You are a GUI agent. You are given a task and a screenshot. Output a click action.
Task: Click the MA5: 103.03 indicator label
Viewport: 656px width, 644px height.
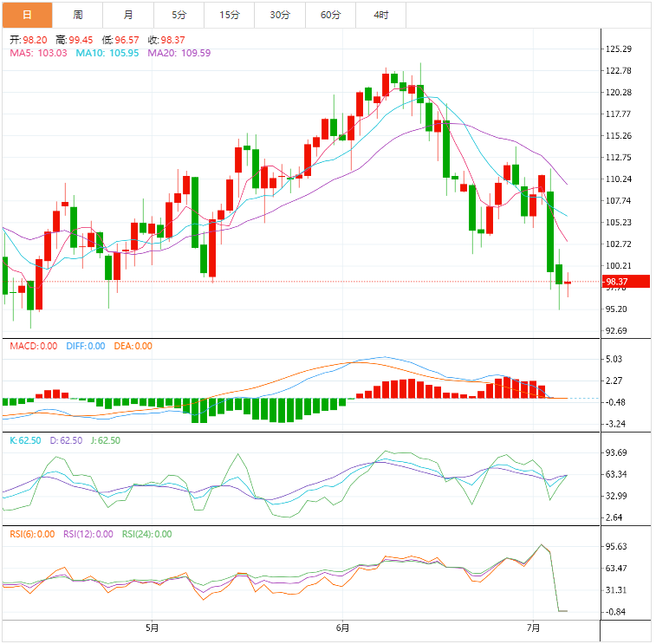[x=39, y=53]
